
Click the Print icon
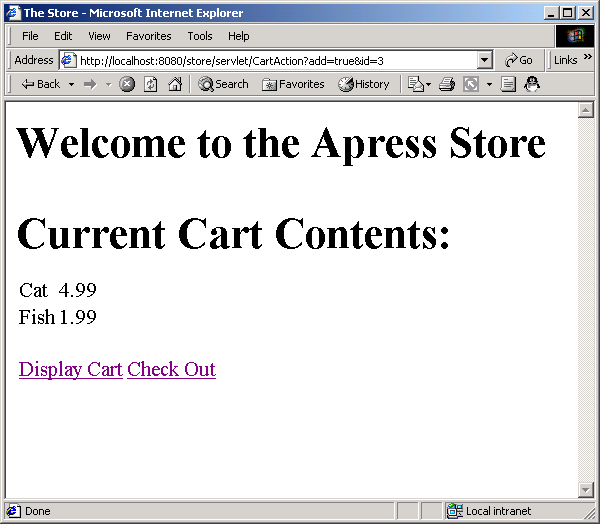pyautogui.click(x=447, y=84)
